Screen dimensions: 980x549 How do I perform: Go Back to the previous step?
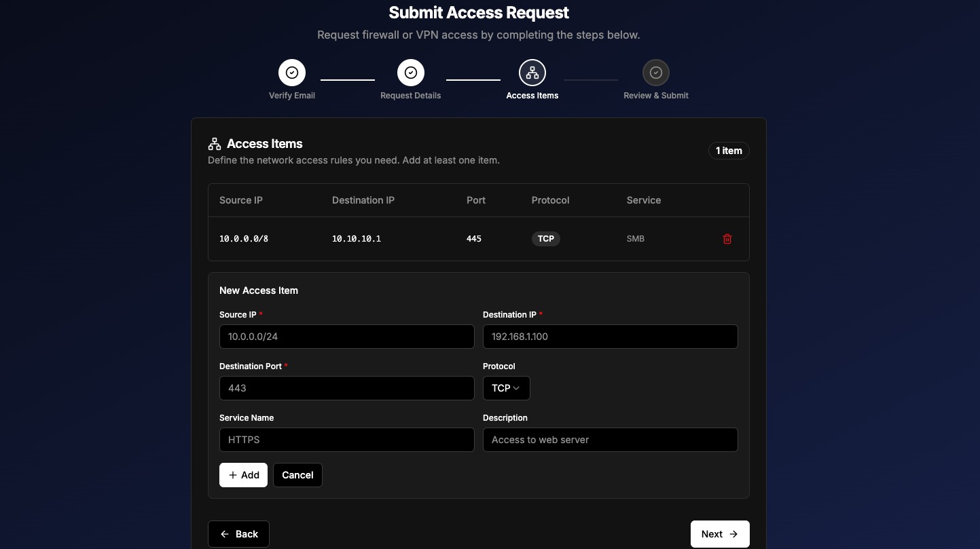238,534
